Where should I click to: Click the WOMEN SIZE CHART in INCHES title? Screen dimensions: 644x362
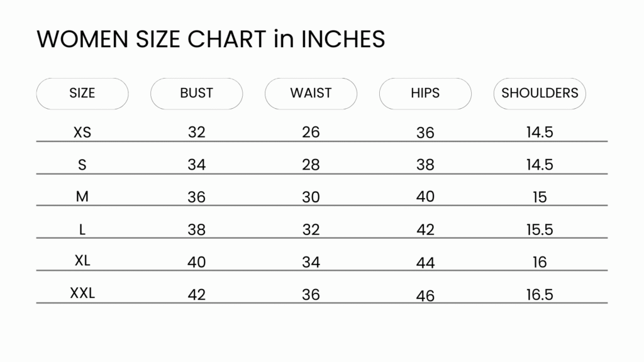211,40
